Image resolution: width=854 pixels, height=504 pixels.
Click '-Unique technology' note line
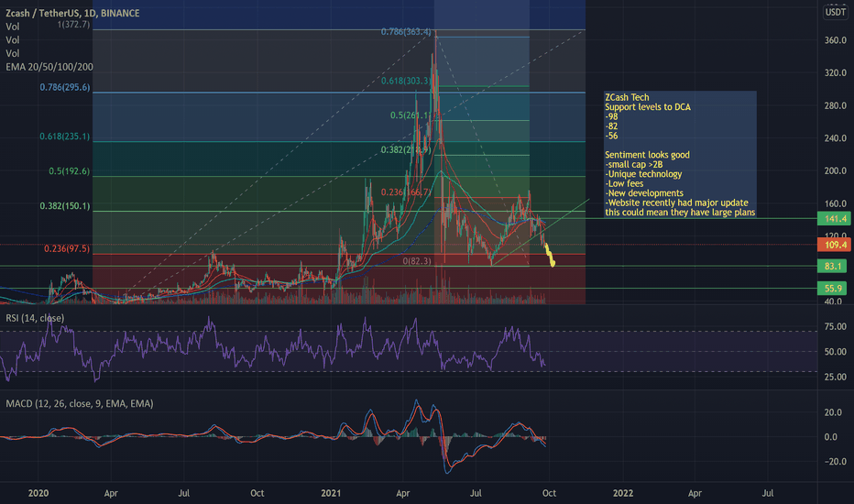click(x=643, y=174)
